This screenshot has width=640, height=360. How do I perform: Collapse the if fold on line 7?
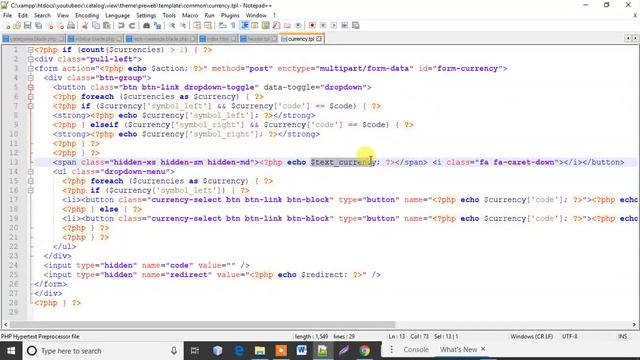pos(31,106)
